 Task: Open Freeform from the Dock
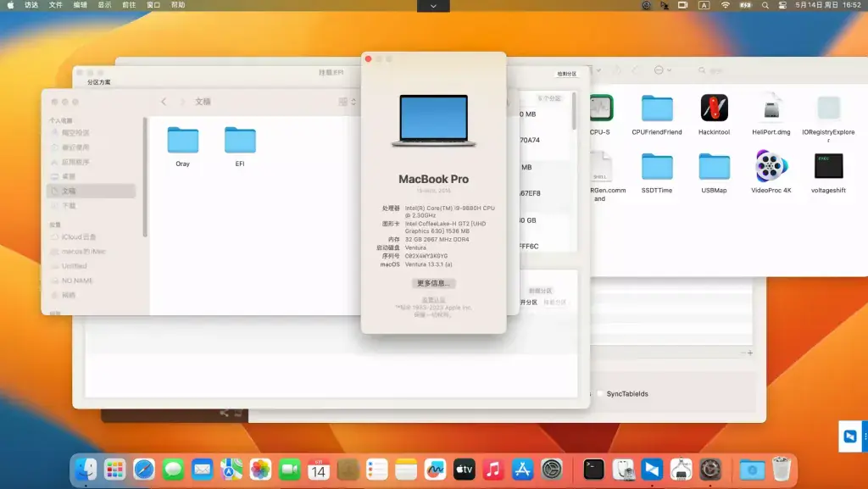click(435, 470)
